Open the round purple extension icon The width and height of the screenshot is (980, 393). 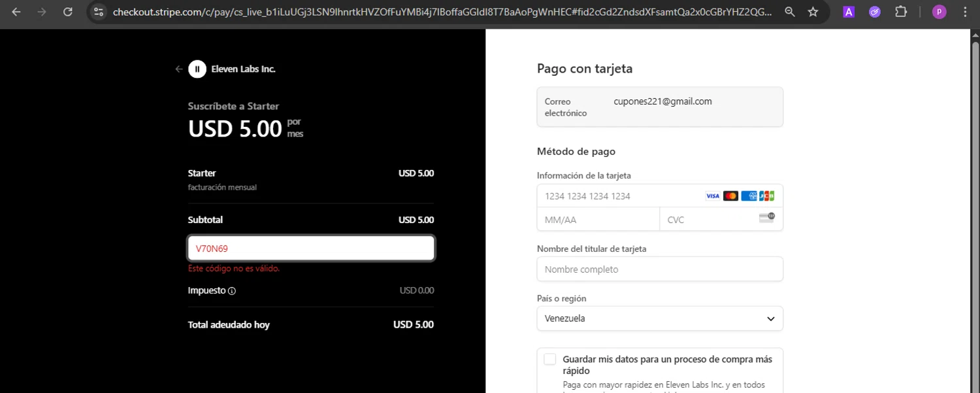tap(875, 12)
